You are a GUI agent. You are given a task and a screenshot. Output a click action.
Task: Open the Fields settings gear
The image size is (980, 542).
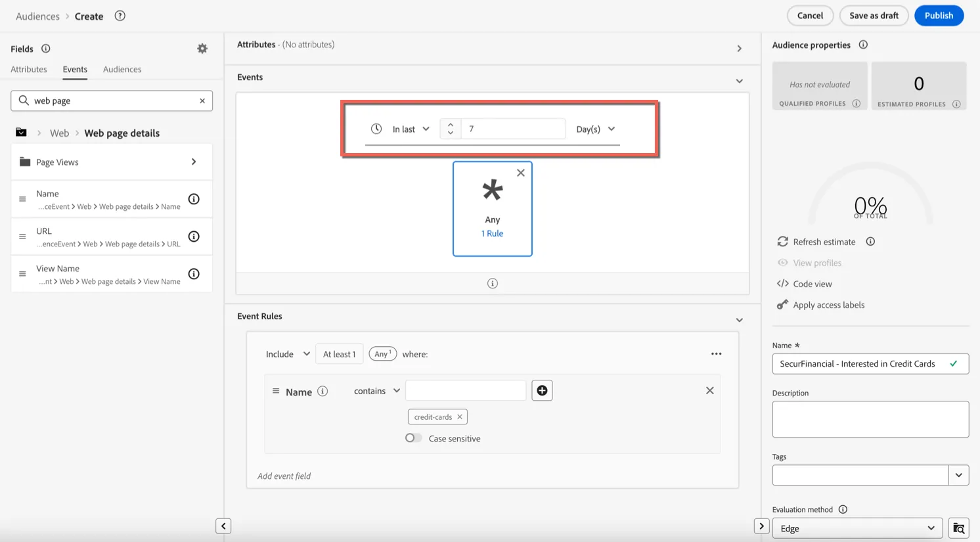pyautogui.click(x=202, y=49)
